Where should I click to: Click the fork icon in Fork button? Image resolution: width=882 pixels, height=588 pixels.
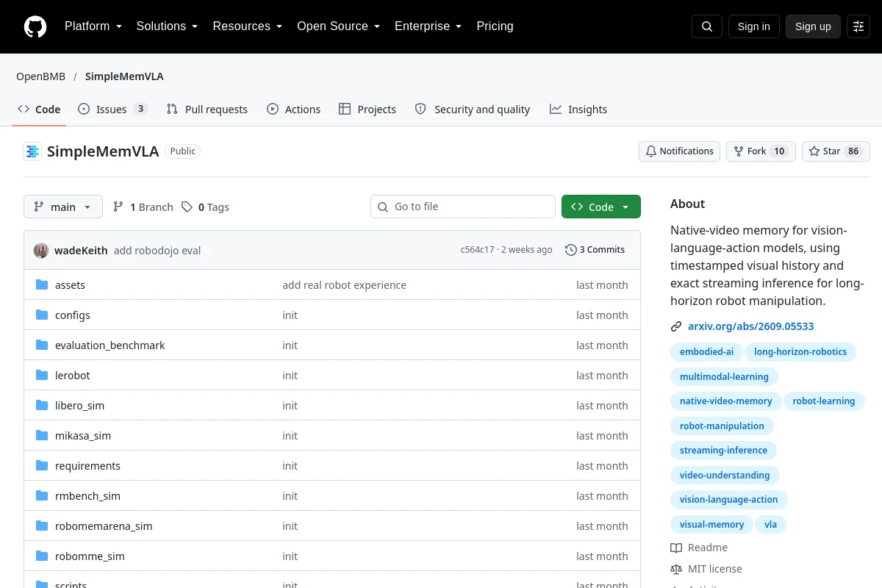pos(739,151)
